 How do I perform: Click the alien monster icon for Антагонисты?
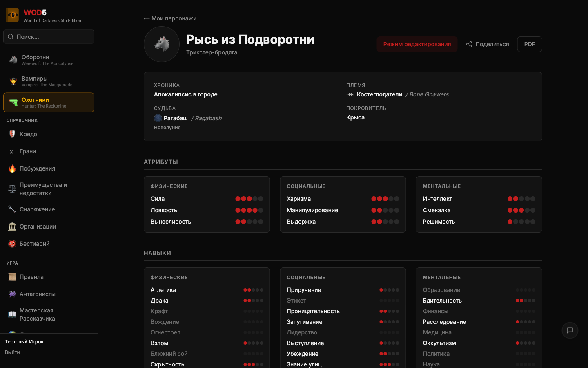pos(12,294)
